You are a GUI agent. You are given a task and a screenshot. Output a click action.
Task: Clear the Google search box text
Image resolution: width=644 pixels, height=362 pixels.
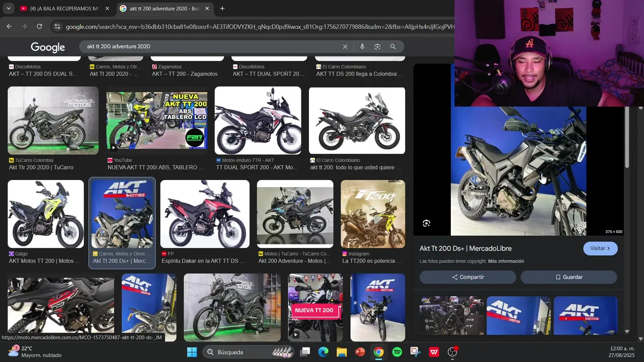tap(345, 47)
